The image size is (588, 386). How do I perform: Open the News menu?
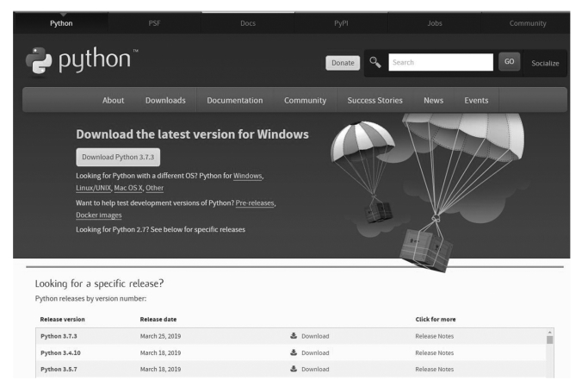point(434,100)
